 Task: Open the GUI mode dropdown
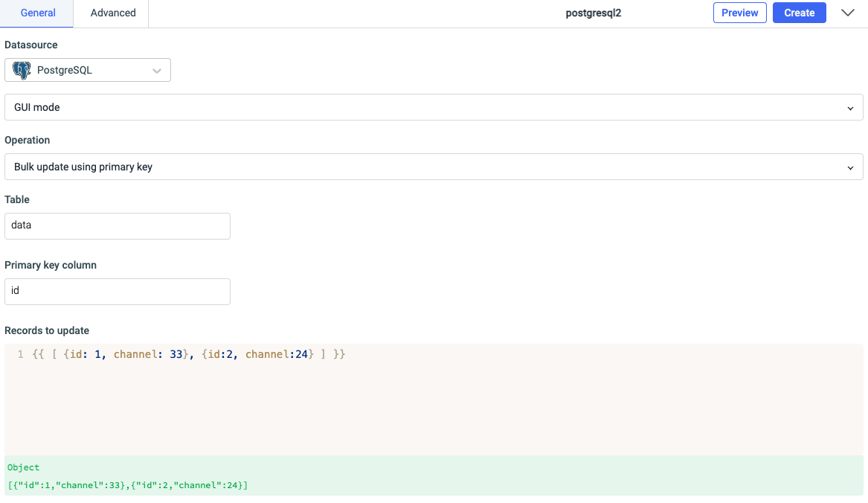pyautogui.click(x=433, y=107)
